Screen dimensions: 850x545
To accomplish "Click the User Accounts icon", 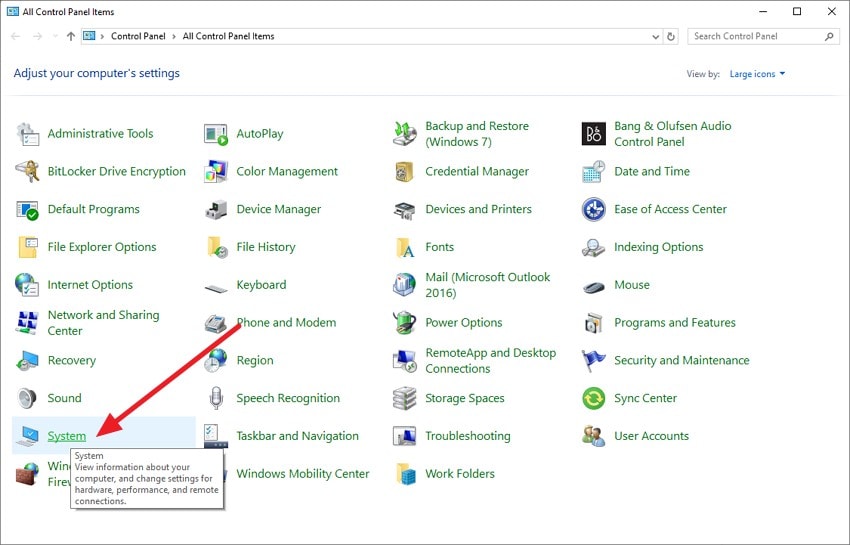I will 594,437.
